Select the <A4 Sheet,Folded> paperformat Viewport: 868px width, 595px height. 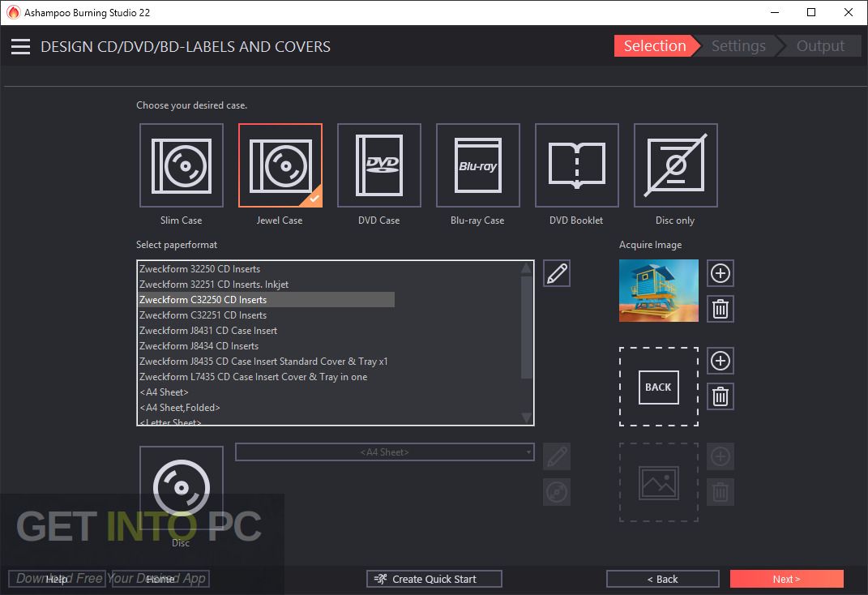[267, 408]
